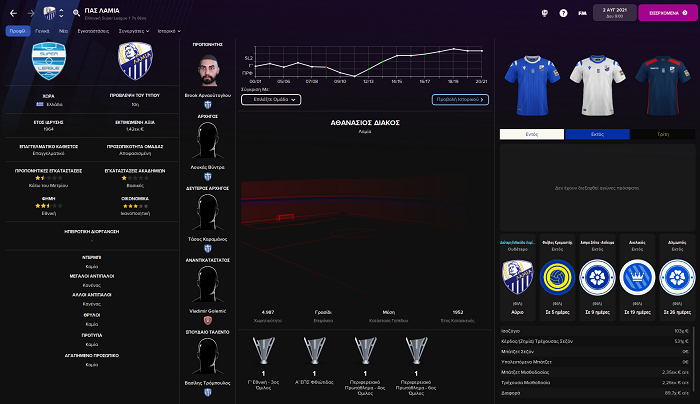
Task: Click the navy third kit shirt
Action: (x=662, y=85)
